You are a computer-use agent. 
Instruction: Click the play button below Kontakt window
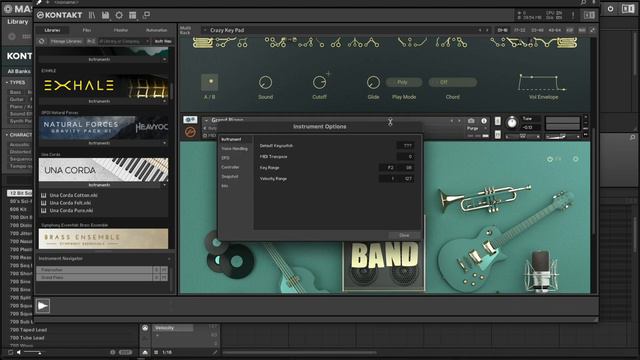[x=43, y=306]
